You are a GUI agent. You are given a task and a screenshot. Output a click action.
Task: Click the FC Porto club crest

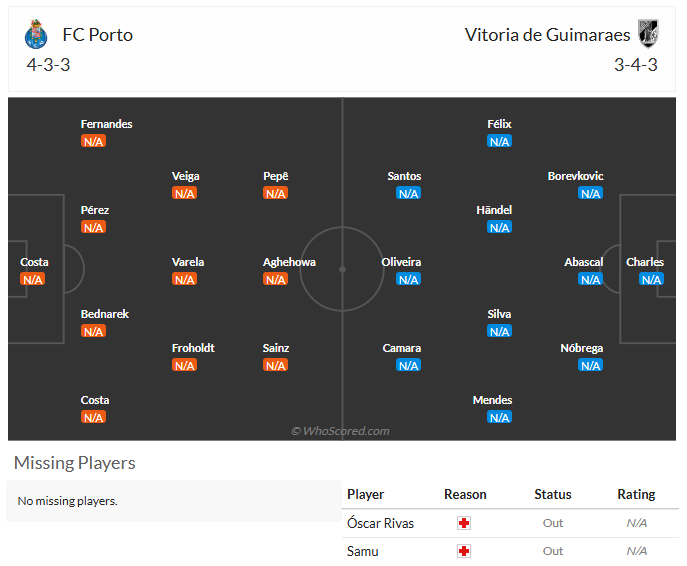(36, 34)
